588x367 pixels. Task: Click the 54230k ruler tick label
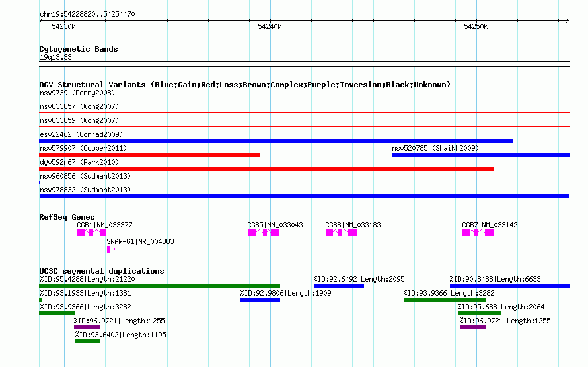coord(63,26)
